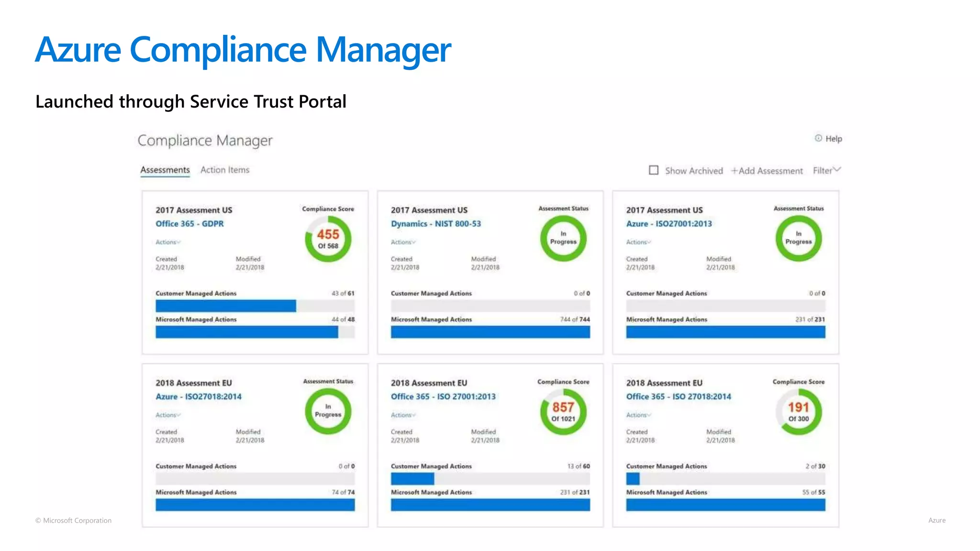Click In Progress ring on Dynamics NIST card

coord(563,238)
